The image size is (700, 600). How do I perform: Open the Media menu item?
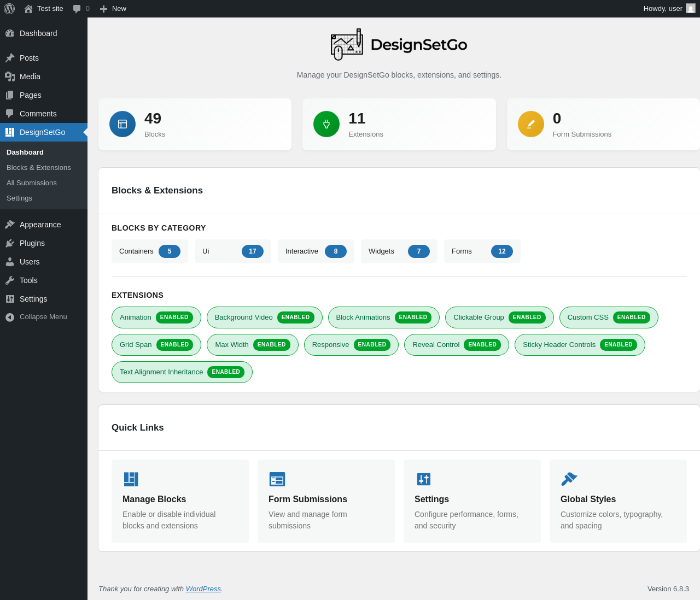click(44, 77)
